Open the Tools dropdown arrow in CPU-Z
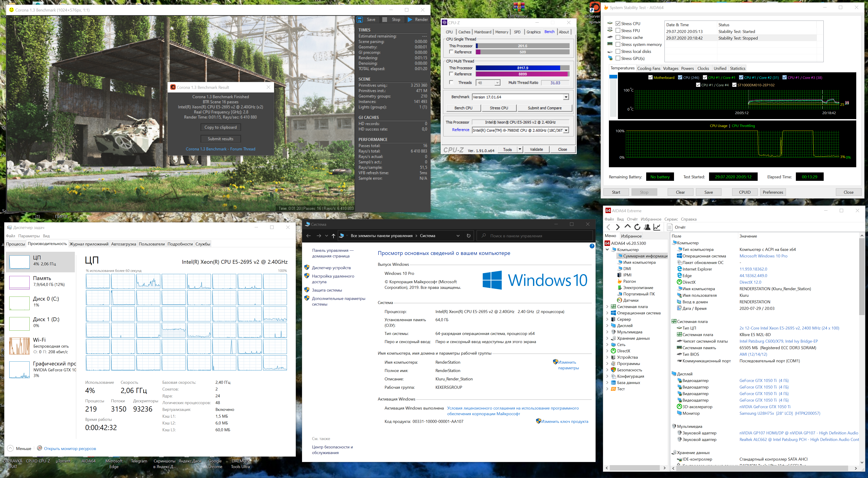The width and height of the screenshot is (868, 478). point(520,149)
